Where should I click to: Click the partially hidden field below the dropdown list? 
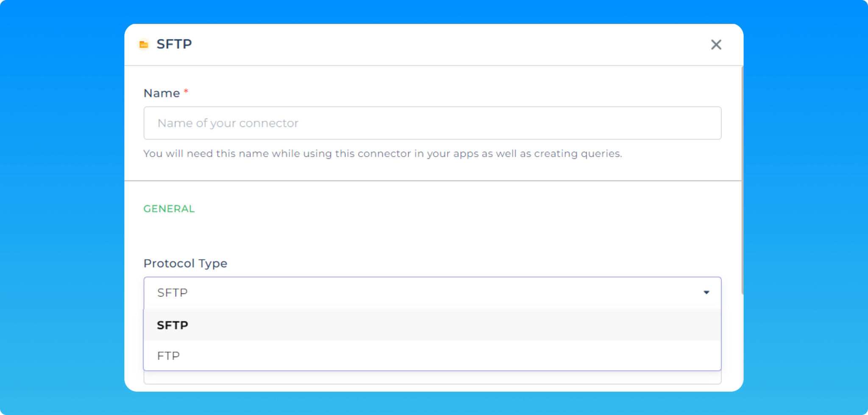(x=432, y=378)
